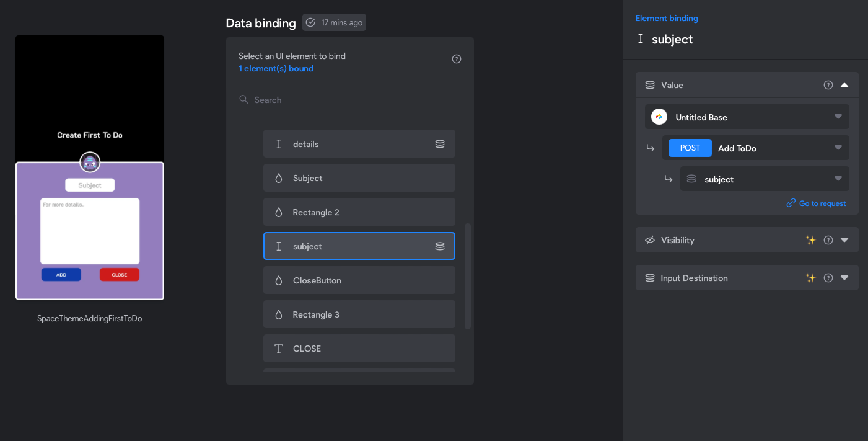Click the drop icon on the CloseButton row
This screenshot has width=868, height=441.
coord(279,280)
